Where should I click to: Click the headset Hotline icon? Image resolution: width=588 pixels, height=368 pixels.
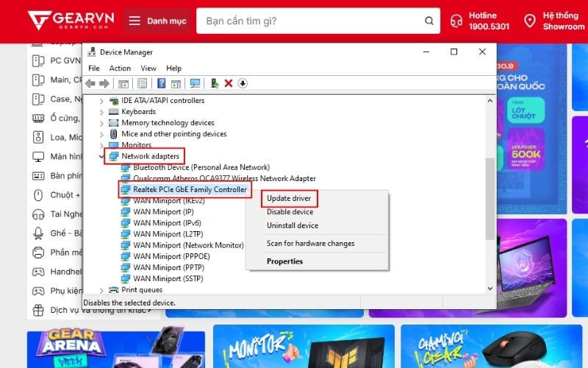(456, 21)
